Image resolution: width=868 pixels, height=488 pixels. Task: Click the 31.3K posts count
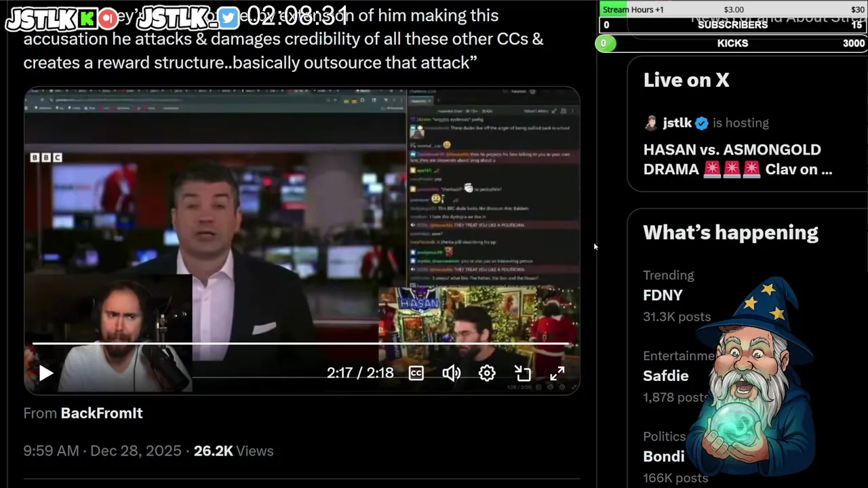(x=677, y=317)
